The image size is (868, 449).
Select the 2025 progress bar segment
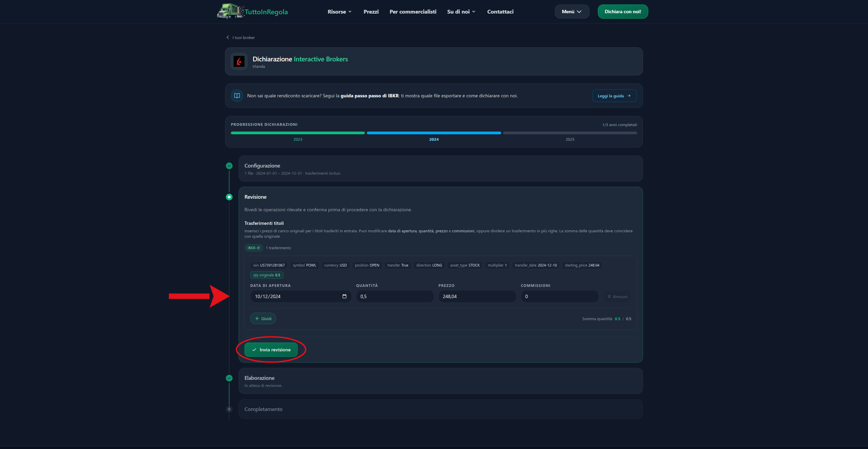570,133
